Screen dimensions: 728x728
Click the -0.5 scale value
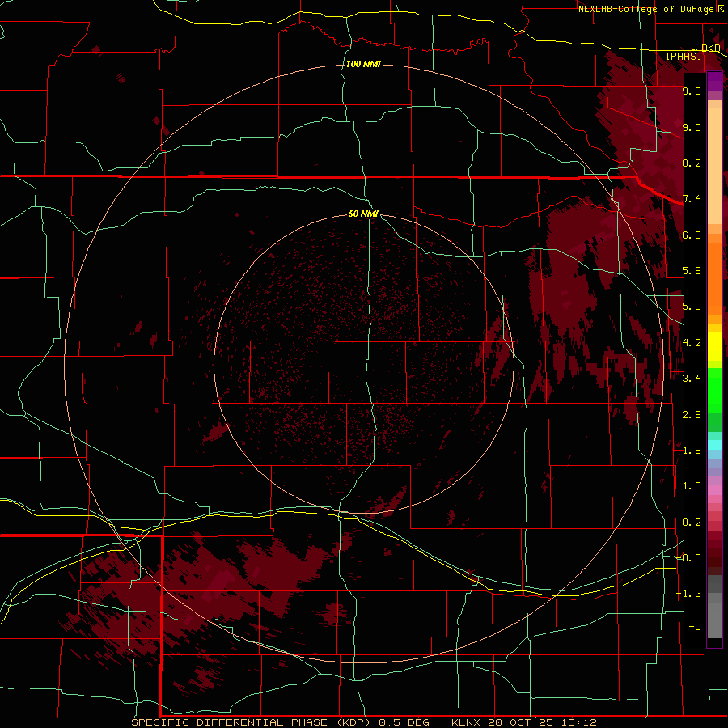688,558
